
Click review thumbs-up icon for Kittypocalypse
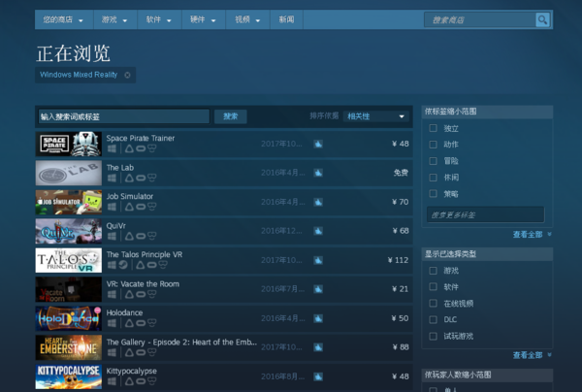pos(318,376)
